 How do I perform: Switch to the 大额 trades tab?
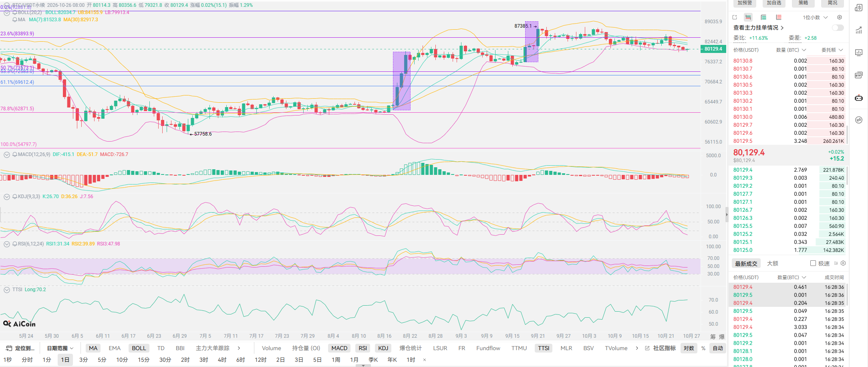pos(773,264)
